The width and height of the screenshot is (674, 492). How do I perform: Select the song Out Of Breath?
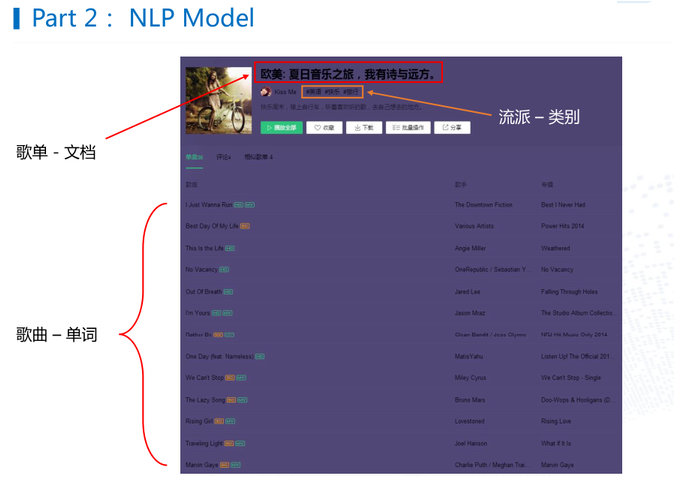coord(204,292)
